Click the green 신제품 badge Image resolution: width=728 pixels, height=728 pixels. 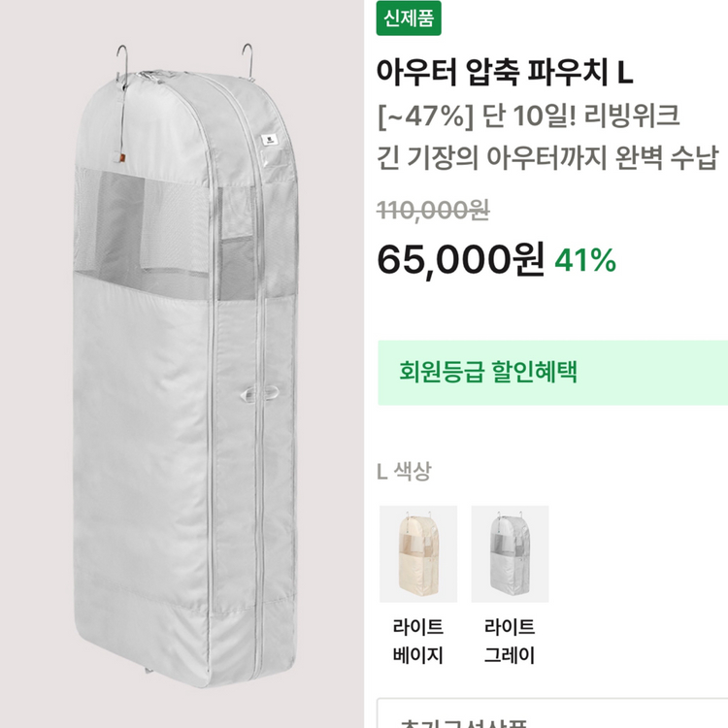coord(410,19)
